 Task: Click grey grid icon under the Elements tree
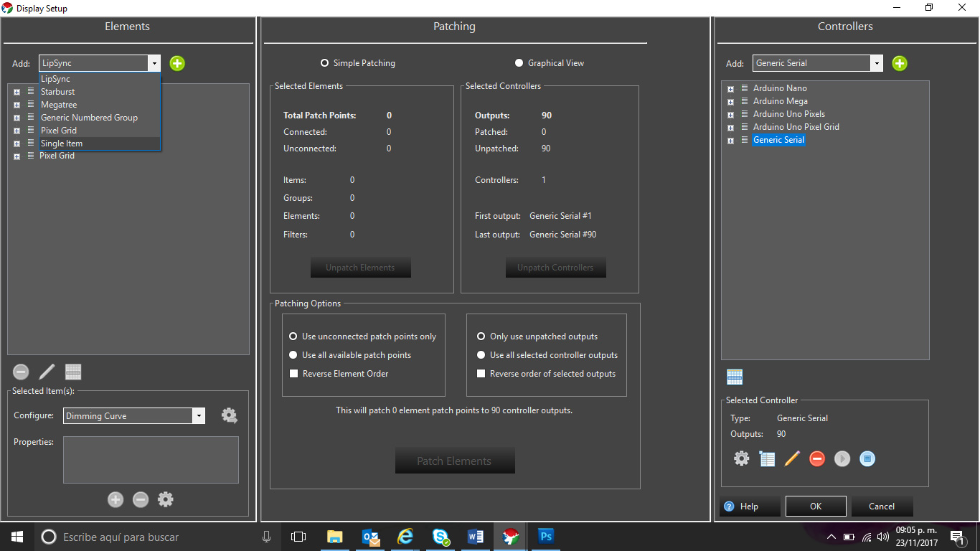click(73, 372)
